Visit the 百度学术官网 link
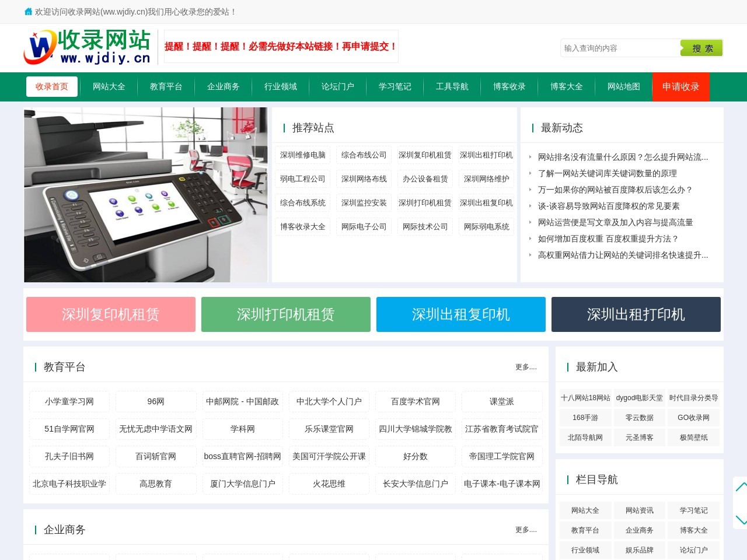The height and width of the screenshot is (560, 747). [415, 401]
